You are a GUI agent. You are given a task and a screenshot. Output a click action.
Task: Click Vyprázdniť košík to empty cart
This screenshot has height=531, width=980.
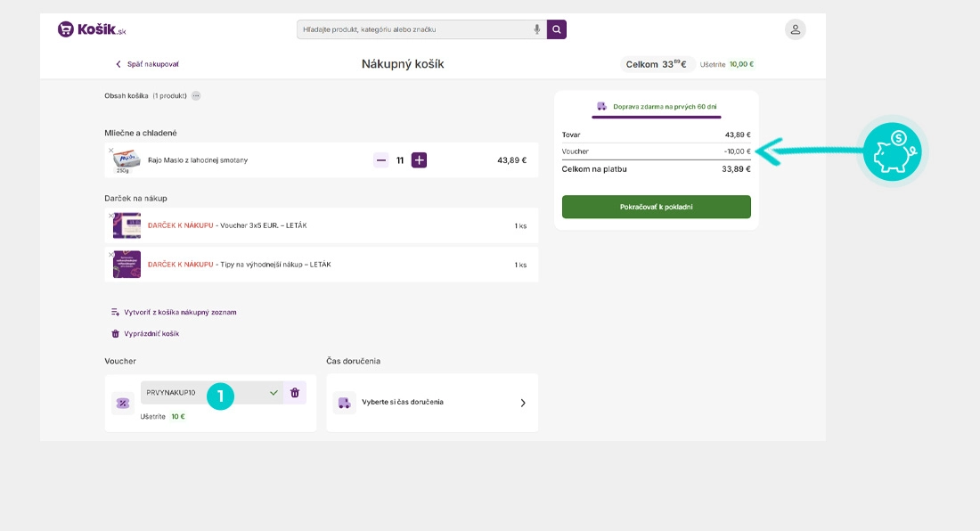click(145, 333)
